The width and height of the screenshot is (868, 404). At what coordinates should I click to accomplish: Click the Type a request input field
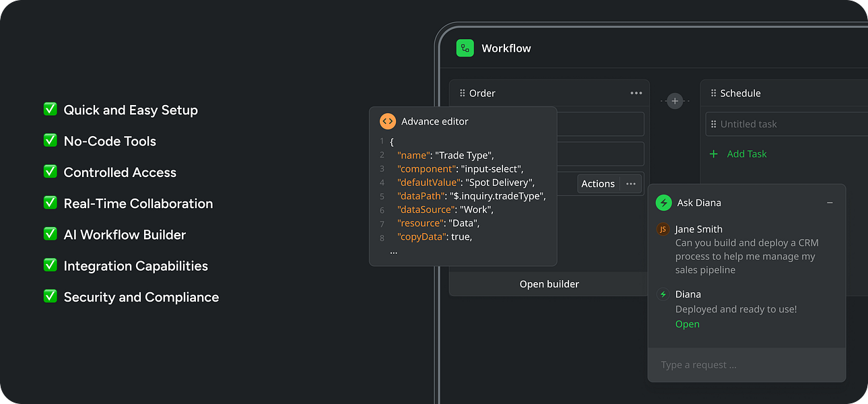(x=746, y=365)
